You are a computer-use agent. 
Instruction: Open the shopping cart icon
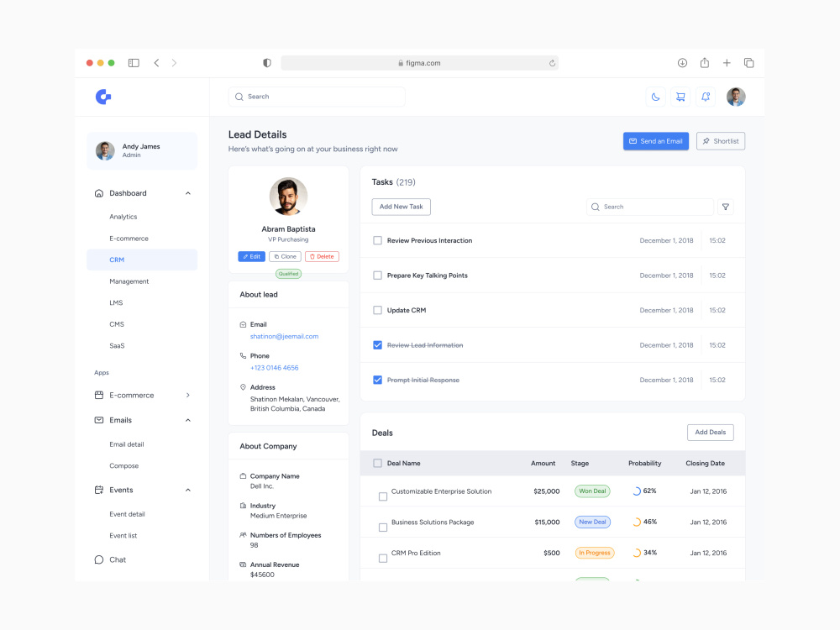[x=680, y=97]
